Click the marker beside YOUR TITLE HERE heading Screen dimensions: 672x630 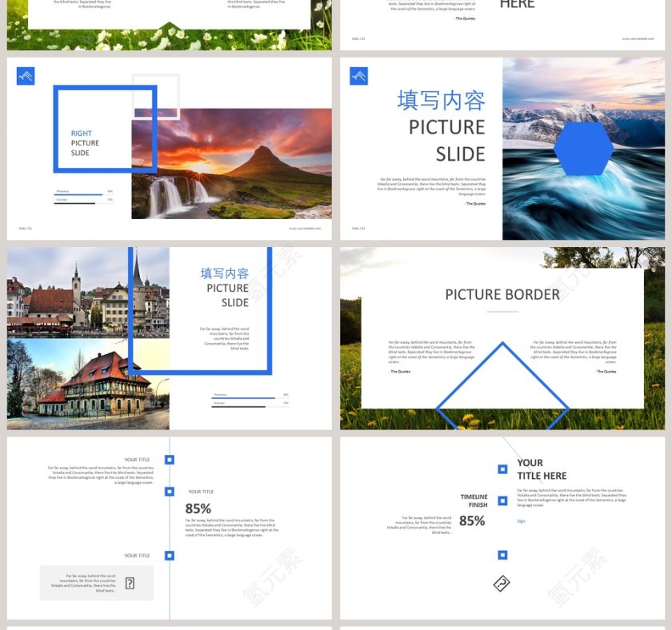502,469
